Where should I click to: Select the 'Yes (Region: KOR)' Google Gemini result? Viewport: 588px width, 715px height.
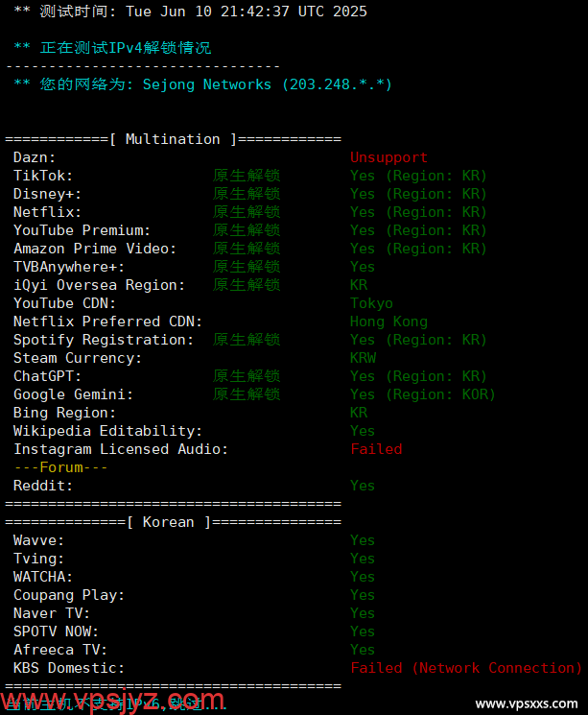coord(423,394)
